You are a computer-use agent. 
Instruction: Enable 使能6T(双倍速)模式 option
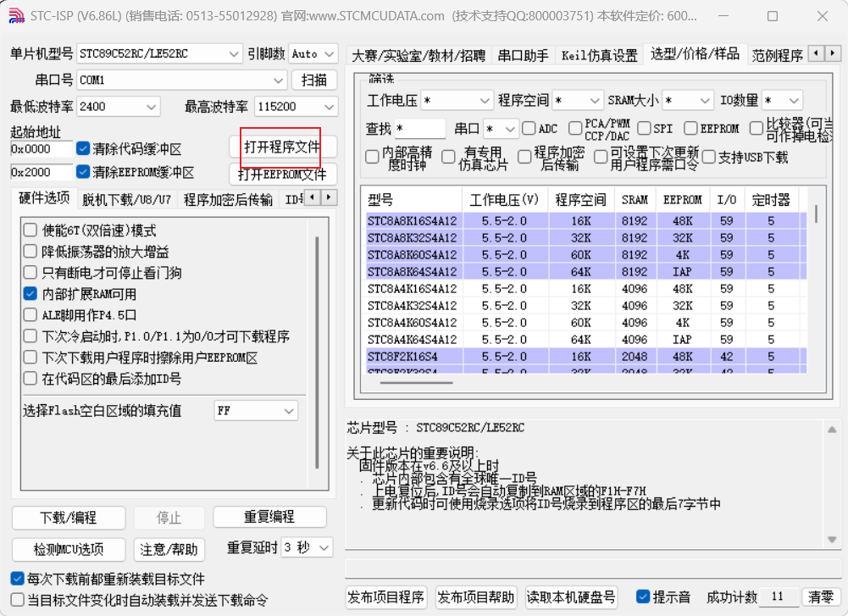(30, 229)
